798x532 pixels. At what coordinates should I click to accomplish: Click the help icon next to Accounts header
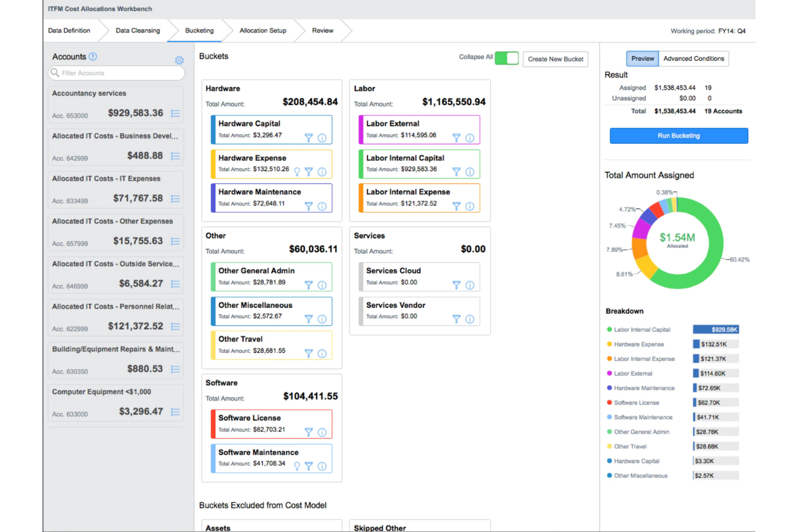(92, 57)
